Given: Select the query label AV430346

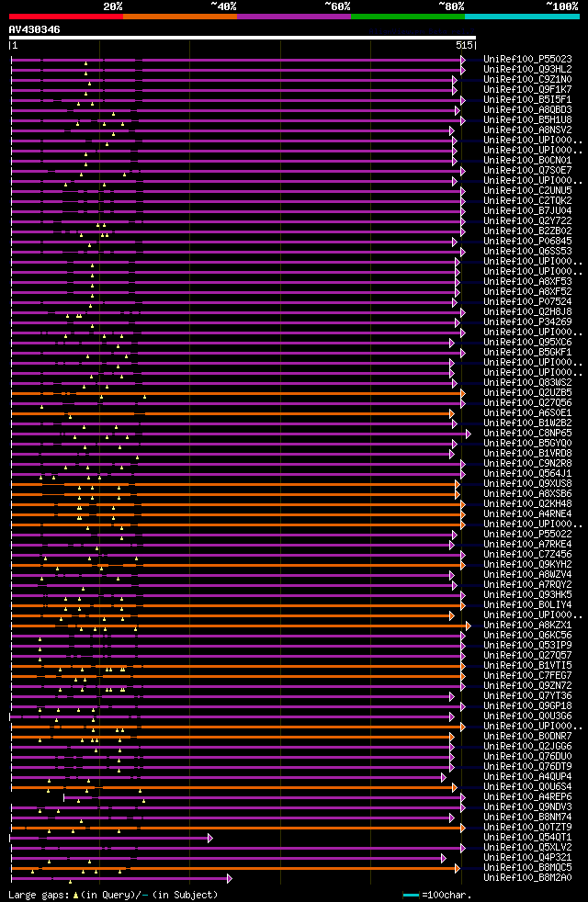Looking at the screenshot, I should point(35,29).
